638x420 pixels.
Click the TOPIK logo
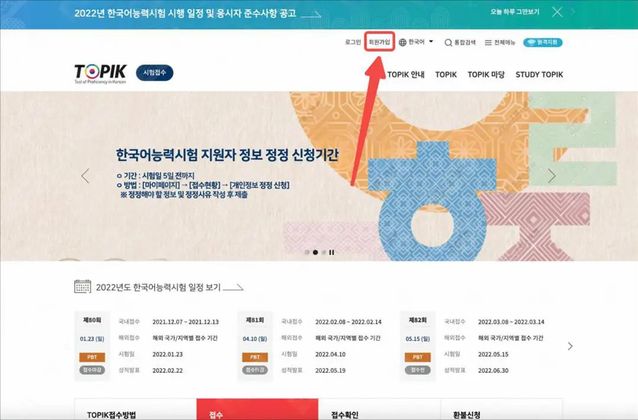point(100,74)
